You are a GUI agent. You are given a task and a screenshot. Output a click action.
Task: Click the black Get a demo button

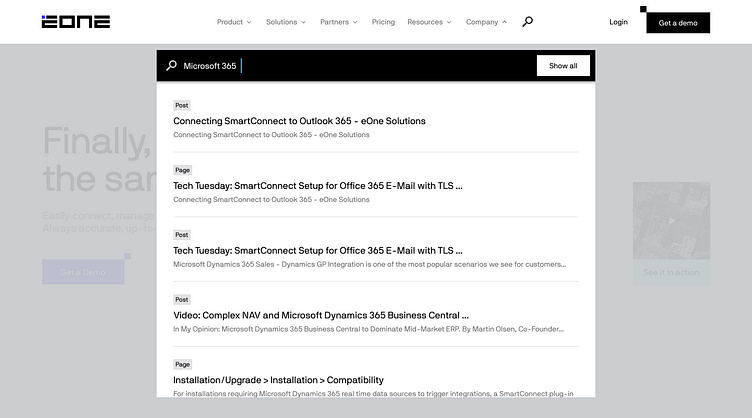click(x=678, y=23)
